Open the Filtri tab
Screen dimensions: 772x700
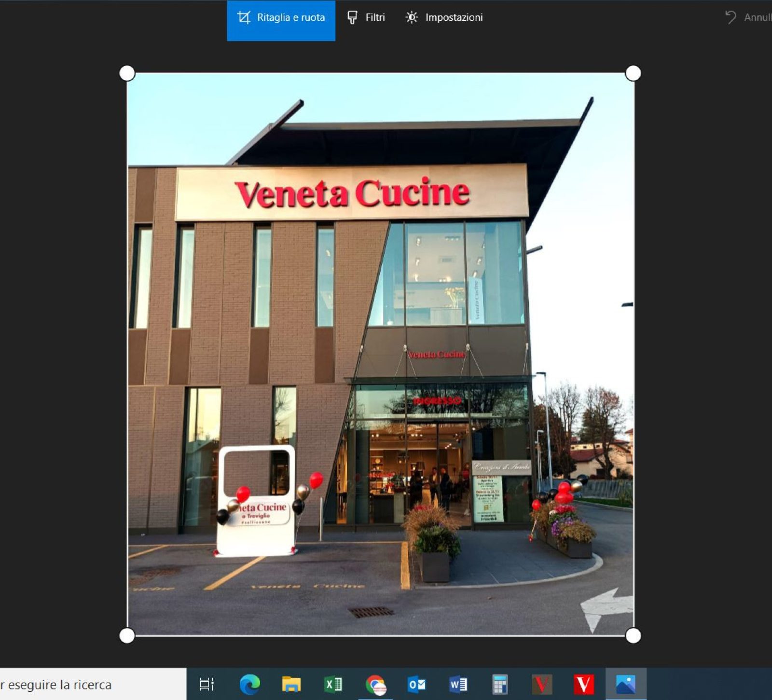366,18
